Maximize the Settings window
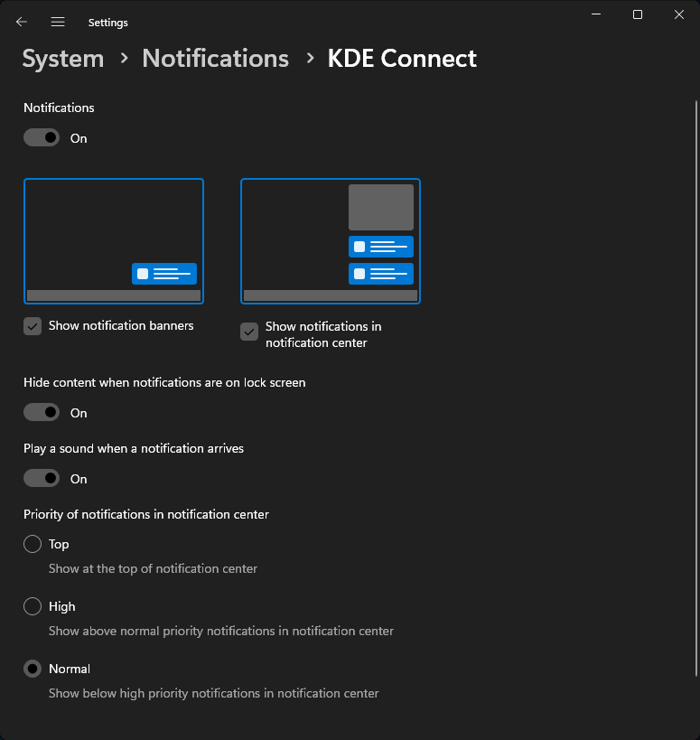This screenshot has width=700, height=740. 638,14
